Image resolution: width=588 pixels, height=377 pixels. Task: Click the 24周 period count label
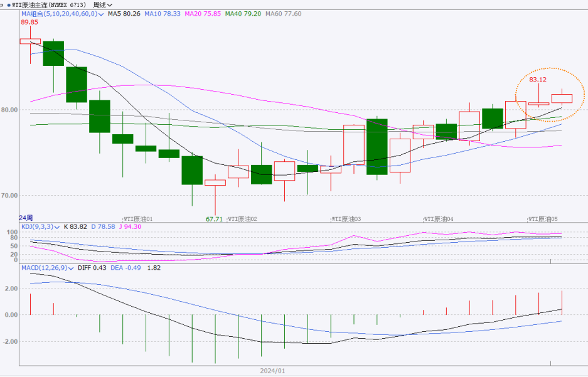coord(26,216)
